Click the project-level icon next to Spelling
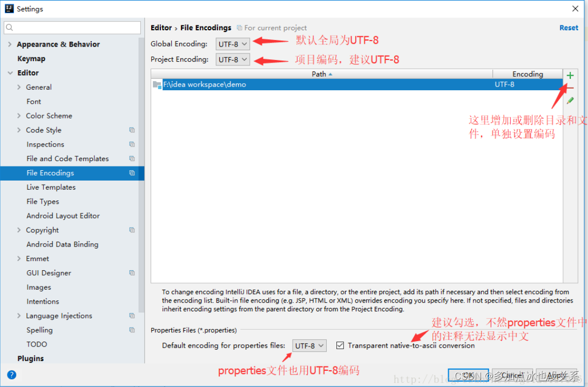Screen dimensions: 588x387 pos(132,330)
